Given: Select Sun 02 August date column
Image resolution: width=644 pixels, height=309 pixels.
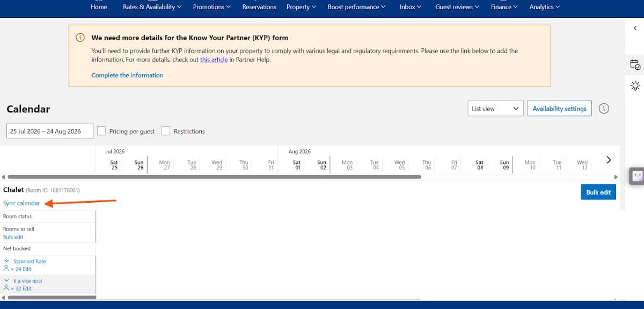Looking at the screenshot, I should [x=321, y=164].
